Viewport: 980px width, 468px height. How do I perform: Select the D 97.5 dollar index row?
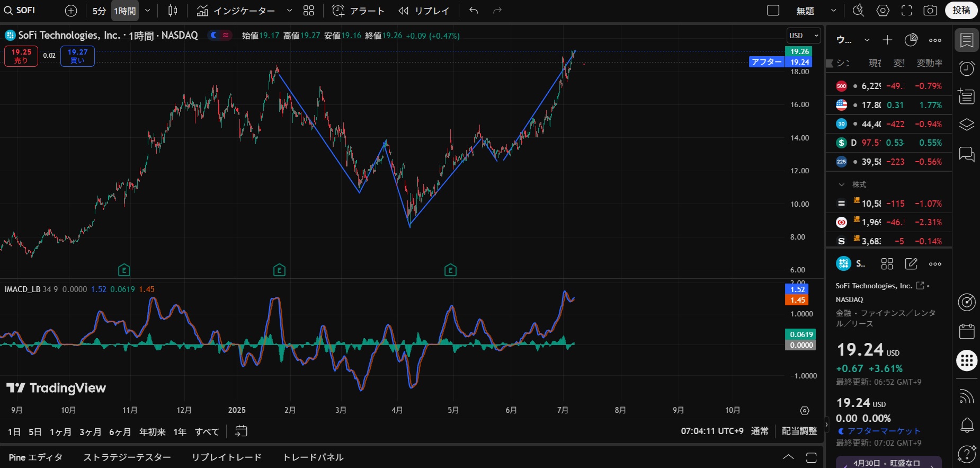click(x=889, y=143)
